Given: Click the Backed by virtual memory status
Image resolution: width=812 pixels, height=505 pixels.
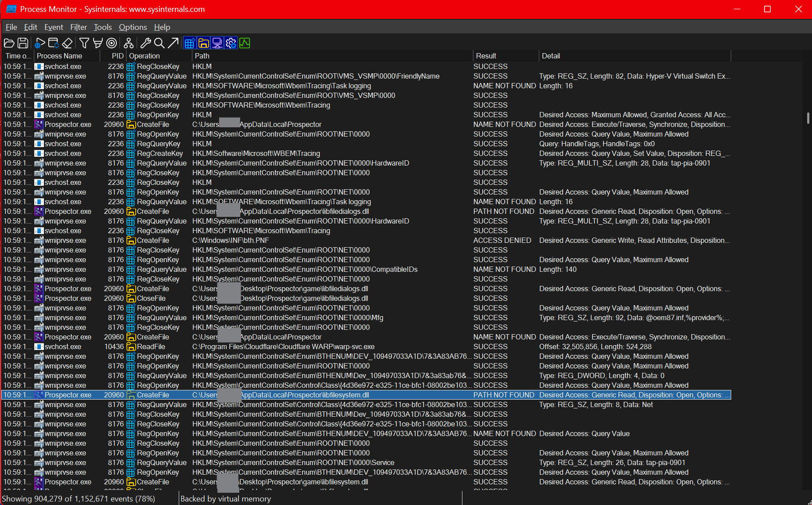Looking at the screenshot, I should [226, 499].
